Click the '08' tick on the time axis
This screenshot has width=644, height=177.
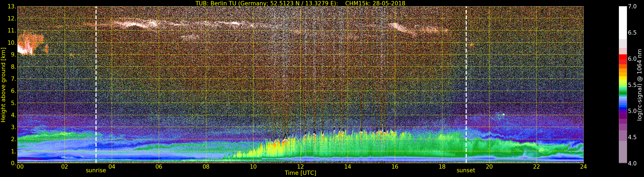point(206,166)
